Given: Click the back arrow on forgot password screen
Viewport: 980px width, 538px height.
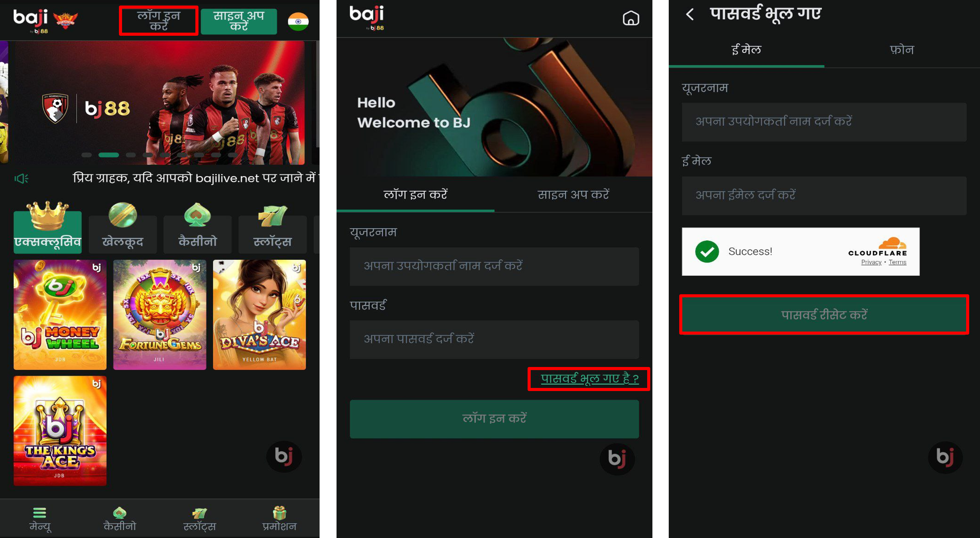Looking at the screenshot, I should pos(690,15).
